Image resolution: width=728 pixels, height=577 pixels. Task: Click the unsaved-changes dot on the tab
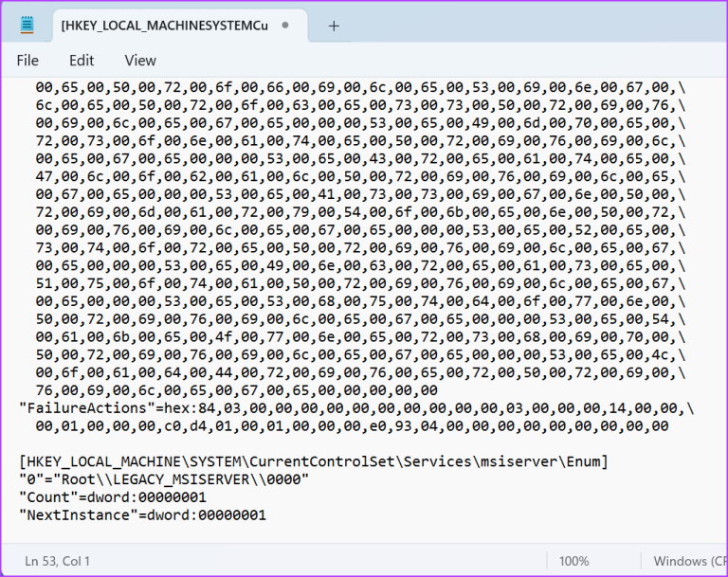coord(285,26)
